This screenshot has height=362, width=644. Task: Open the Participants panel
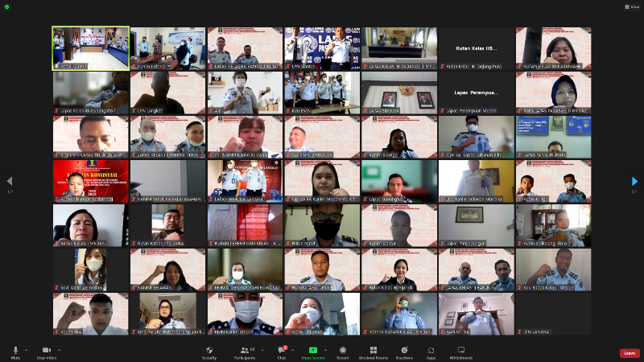(244, 351)
